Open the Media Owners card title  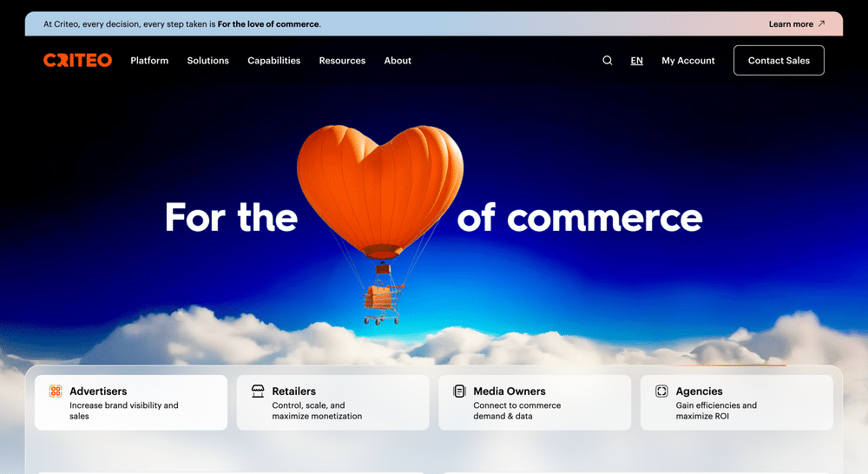point(510,391)
